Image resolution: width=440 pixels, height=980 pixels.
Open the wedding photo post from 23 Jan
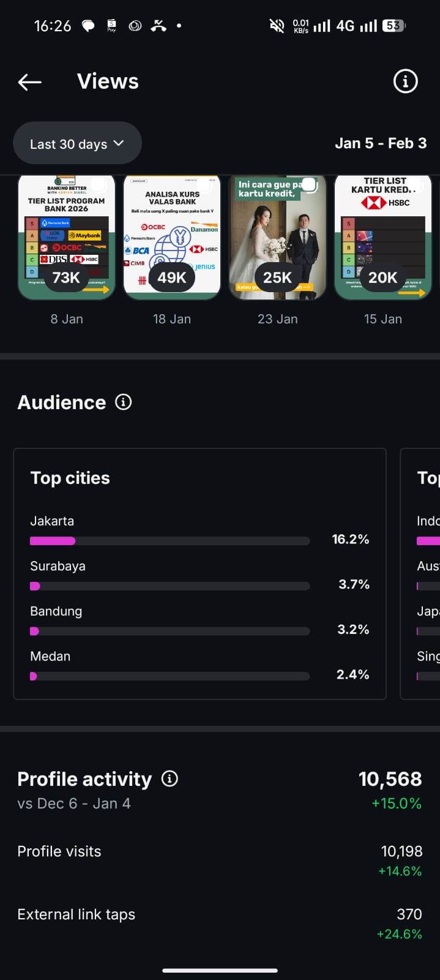coord(278,238)
